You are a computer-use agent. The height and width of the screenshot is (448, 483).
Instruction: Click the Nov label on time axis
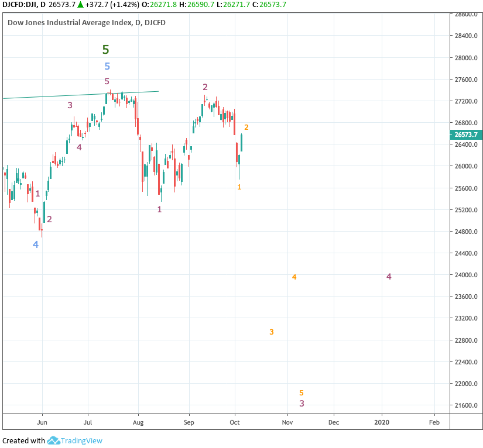pos(287,422)
